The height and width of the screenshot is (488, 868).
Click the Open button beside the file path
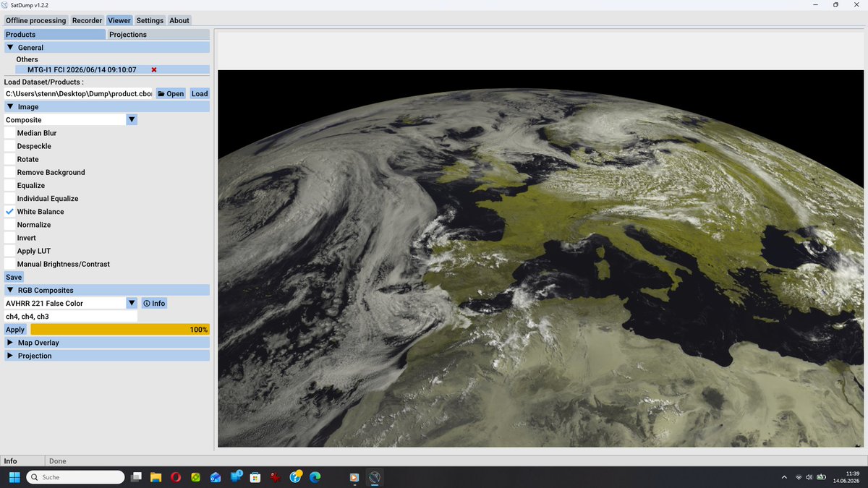[x=171, y=94]
